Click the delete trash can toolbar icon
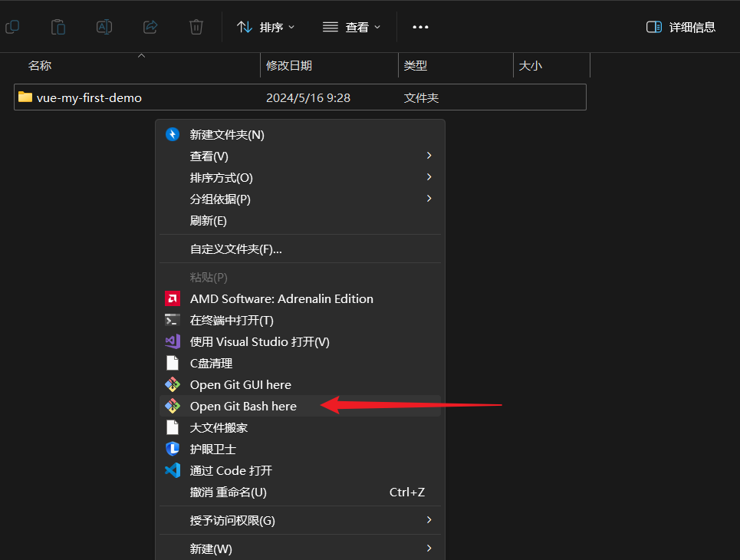Image resolution: width=740 pixels, height=560 pixels. [x=196, y=27]
